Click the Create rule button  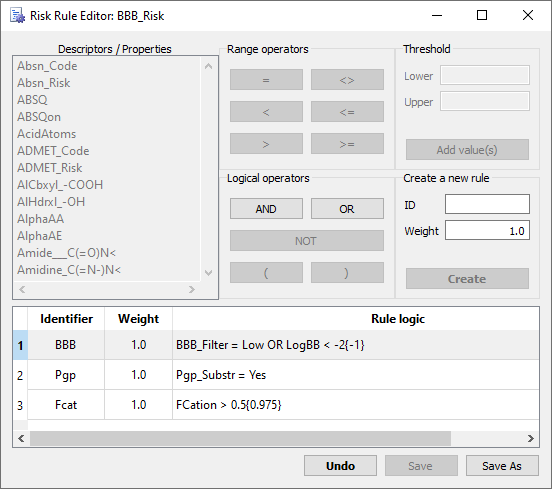point(467,279)
